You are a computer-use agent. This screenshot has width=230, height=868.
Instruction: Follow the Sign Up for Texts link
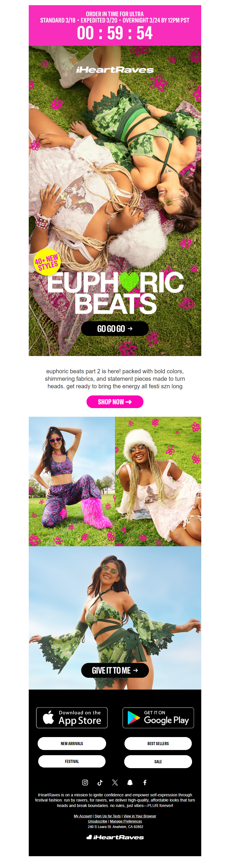(108, 816)
